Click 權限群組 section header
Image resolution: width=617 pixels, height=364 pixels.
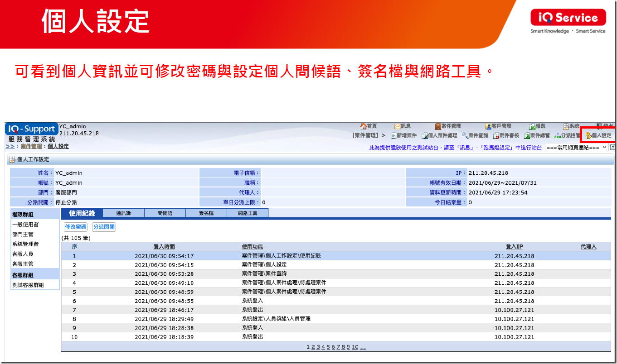(x=35, y=215)
